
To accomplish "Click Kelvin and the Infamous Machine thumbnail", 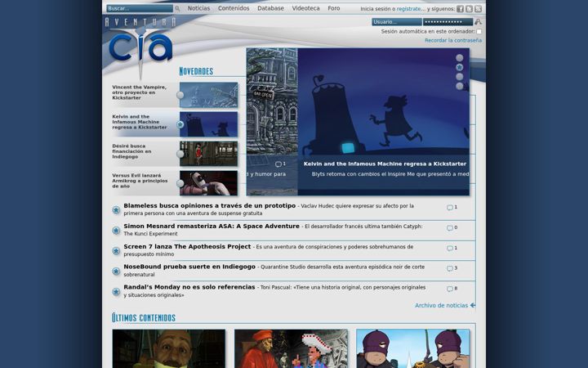I will 208,124.
